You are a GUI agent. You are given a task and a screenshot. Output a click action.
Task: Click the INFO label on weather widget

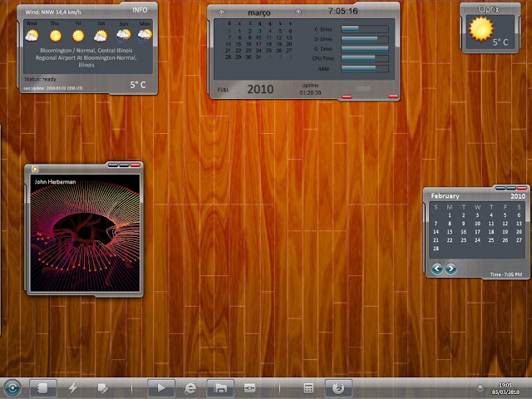(140, 10)
